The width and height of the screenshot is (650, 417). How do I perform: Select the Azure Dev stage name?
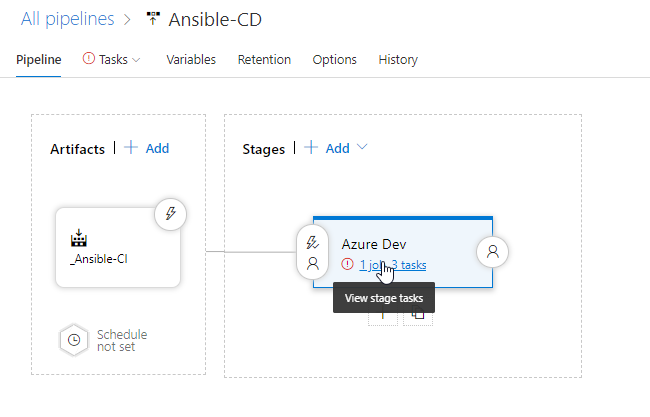pyautogui.click(x=374, y=244)
